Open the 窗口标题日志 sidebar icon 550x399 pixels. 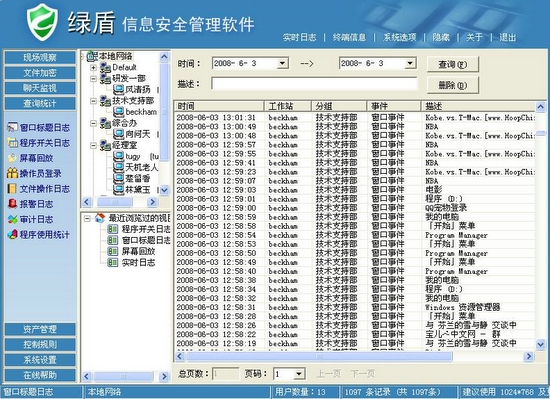13,127
